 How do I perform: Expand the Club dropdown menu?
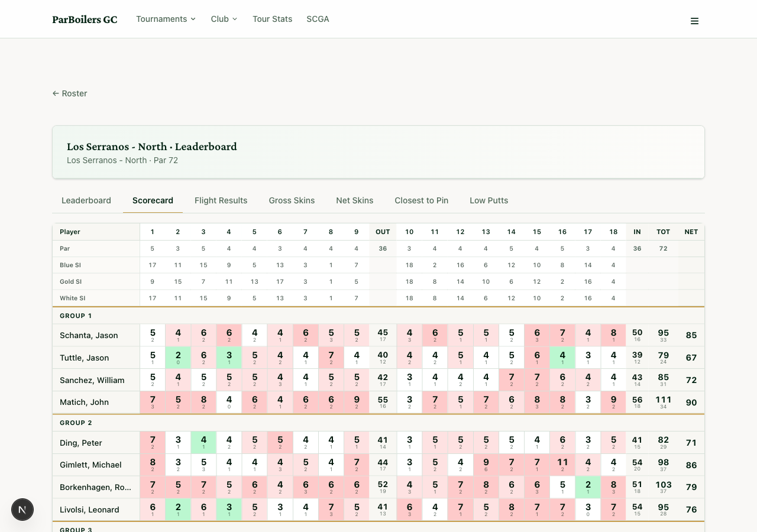[x=224, y=19]
